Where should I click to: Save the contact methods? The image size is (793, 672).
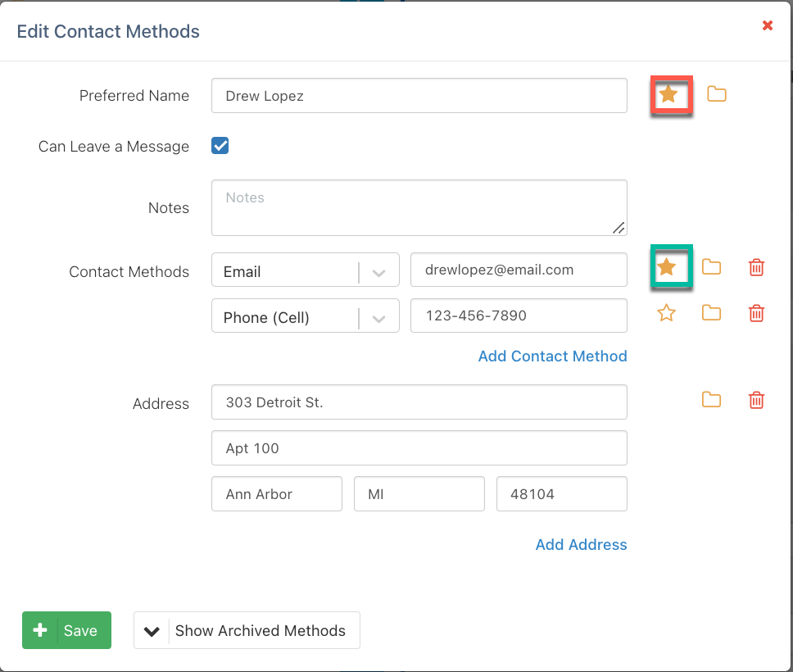tap(66, 630)
